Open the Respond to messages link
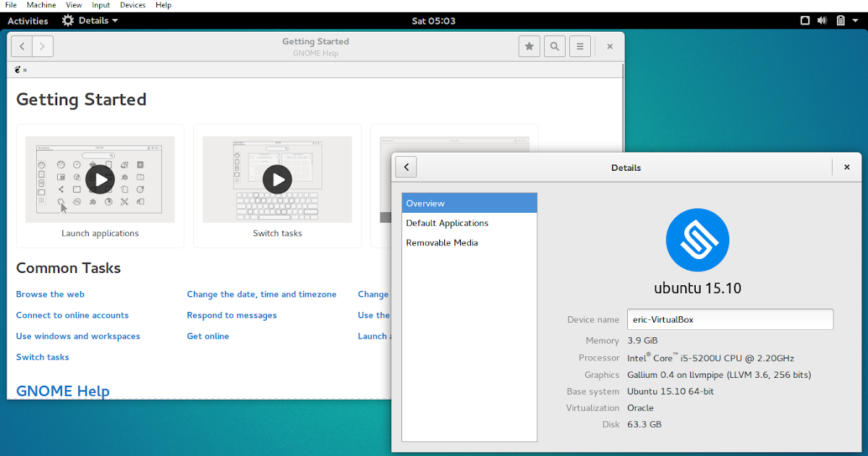Screen dimensions: 868x456 pyautogui.click(x=231, y=315)
